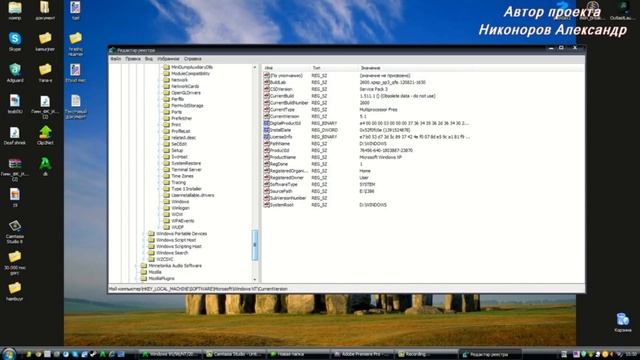Select the CurrentVersion string value icon
This screenshot has height=360, width=640.
tap(267, 116)
